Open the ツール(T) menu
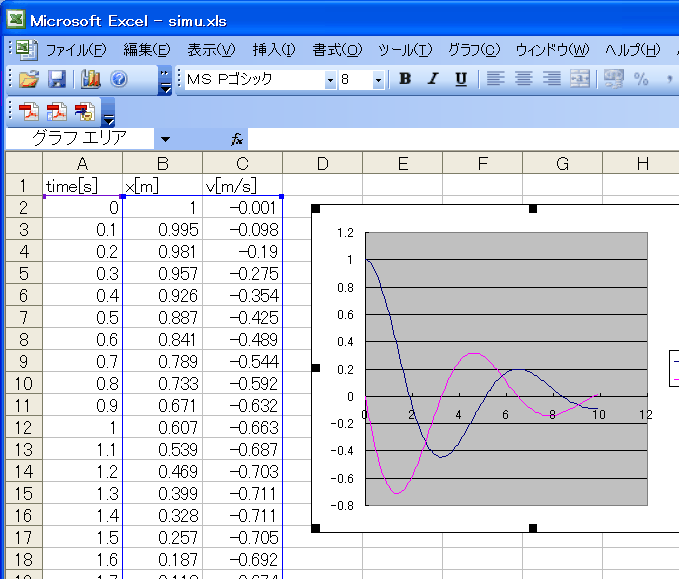The width and height of the screenshot is (679, 579). [x=405, y=50]
